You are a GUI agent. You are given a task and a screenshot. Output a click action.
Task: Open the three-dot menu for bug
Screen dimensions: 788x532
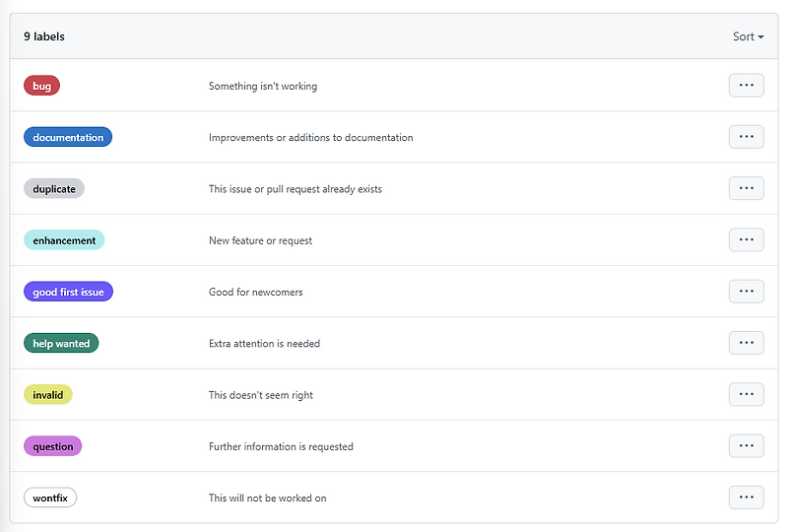[x=747, y=86]
